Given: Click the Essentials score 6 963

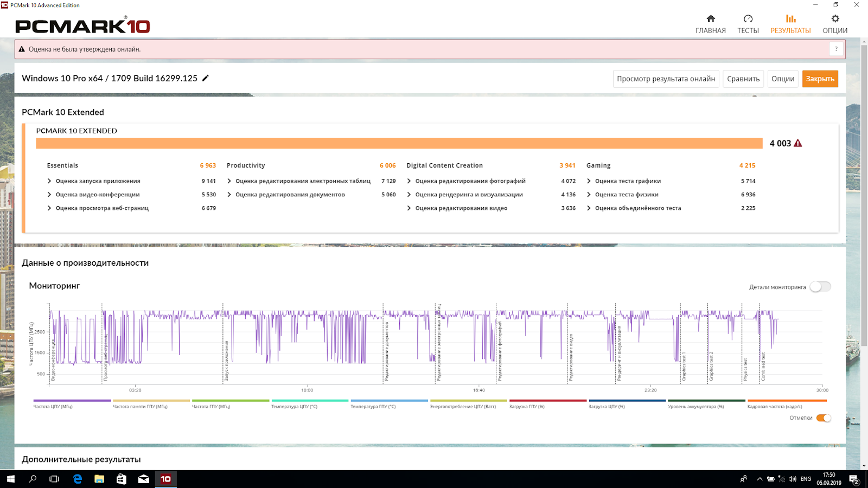Looking at the screenshot, I should pos(208,165).
